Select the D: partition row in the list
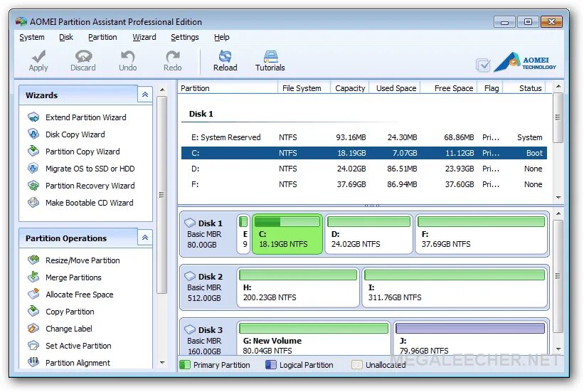 [364, 169]
